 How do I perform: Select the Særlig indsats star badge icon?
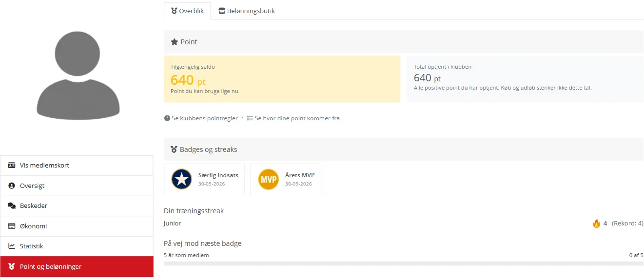182,179
